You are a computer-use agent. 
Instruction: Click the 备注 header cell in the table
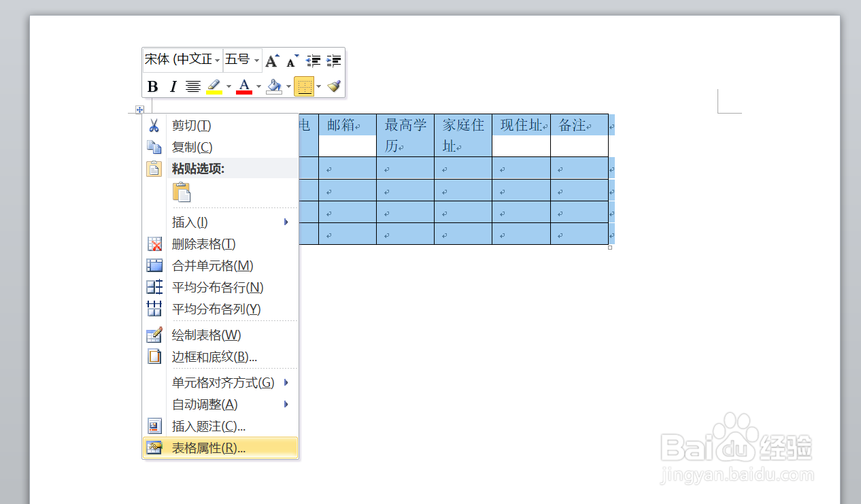click(578, 125)
